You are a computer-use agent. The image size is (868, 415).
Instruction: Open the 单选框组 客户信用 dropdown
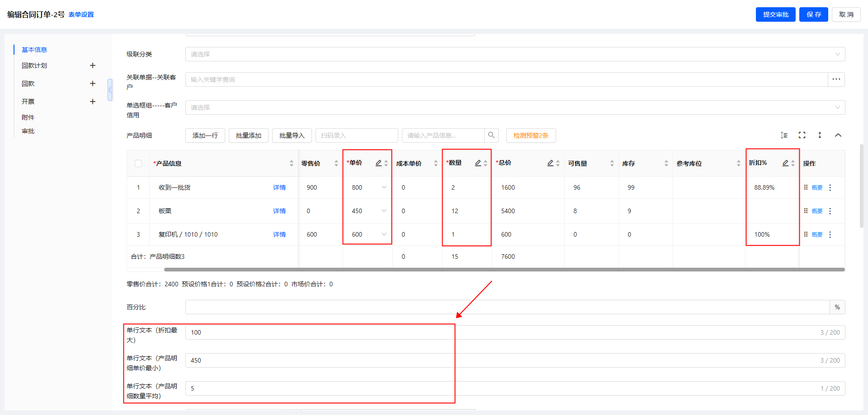click(515, 107)
